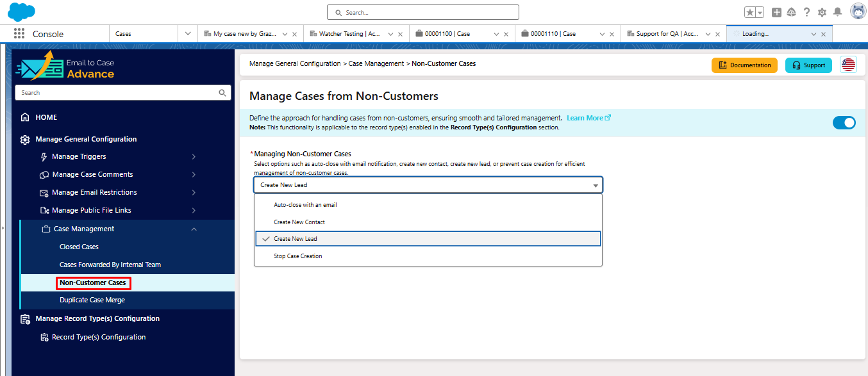Image resolution: width=868 pixels, height=376 pixels.
Task: Select Stop Case Creation option
Action: point(428,256)
